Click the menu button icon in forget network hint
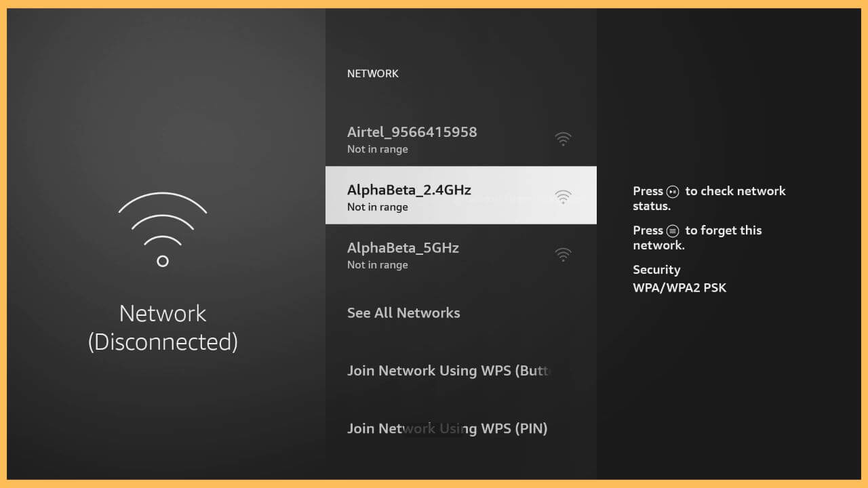The height and width of the screenshot is (488, 868). tap(672, 231)
